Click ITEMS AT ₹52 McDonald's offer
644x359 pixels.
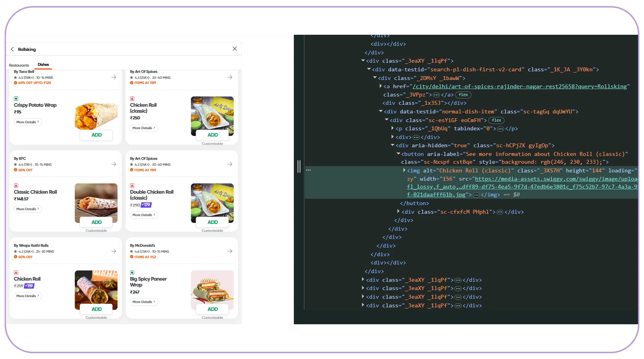(143, 257)
